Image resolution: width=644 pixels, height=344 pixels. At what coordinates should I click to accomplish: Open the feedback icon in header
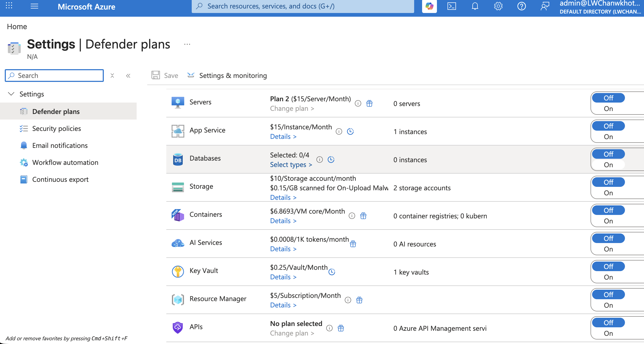click(545, 6)
